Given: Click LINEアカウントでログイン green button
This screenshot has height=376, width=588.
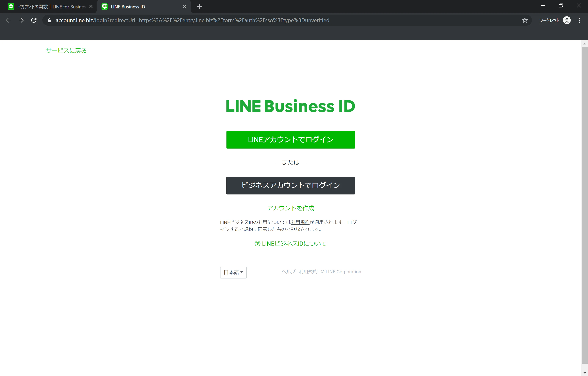Looking at the screenshot, I should [x=290, y=140].
